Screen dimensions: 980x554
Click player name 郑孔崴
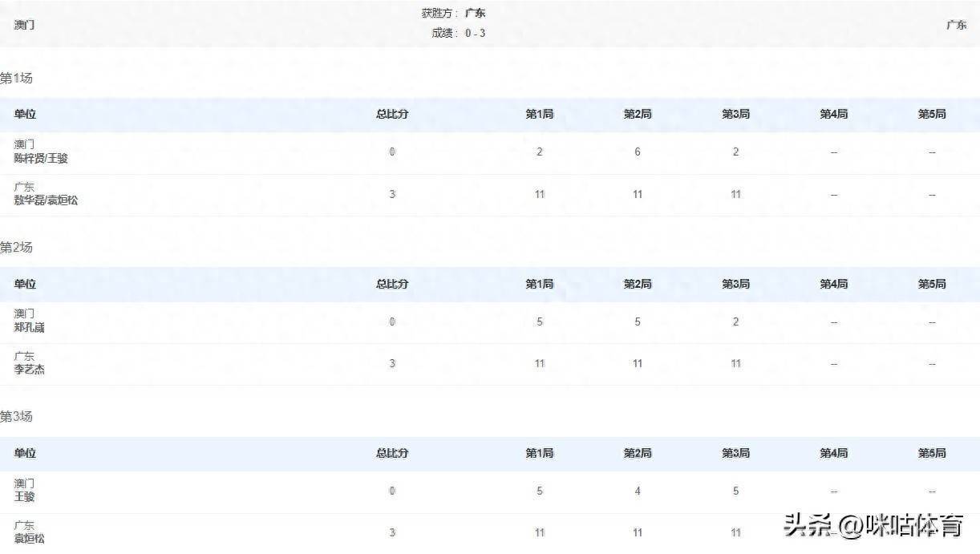30,328
